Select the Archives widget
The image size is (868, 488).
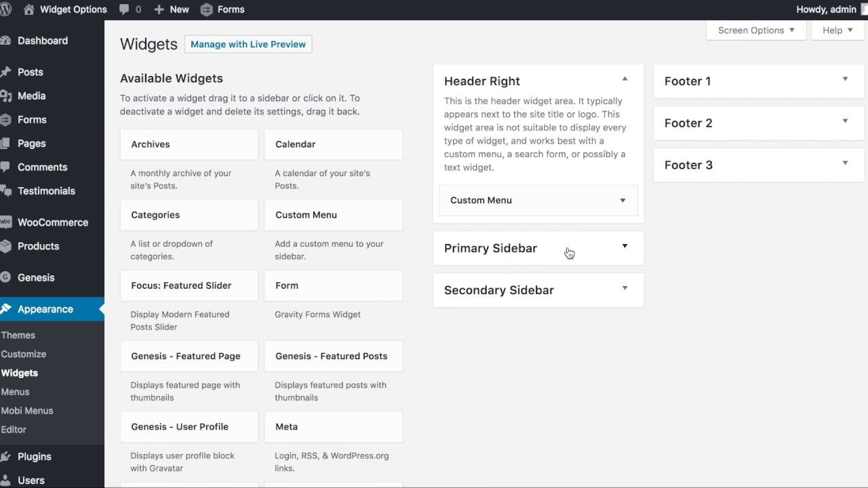click(x=189, y=144)
